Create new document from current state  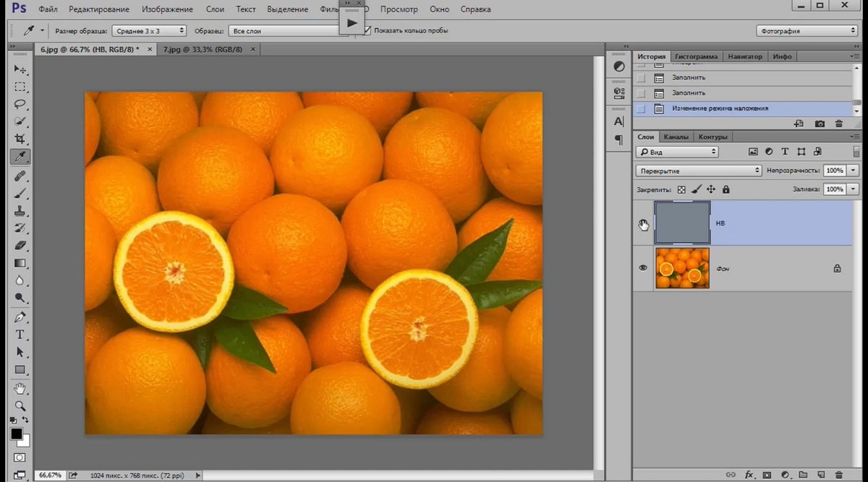tap(799, 124)
